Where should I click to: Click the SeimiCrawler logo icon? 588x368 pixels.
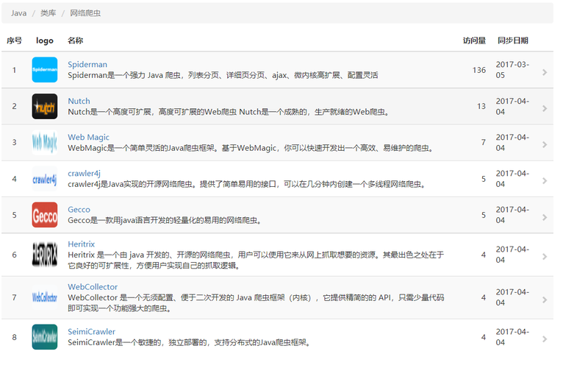pos(45,337)
